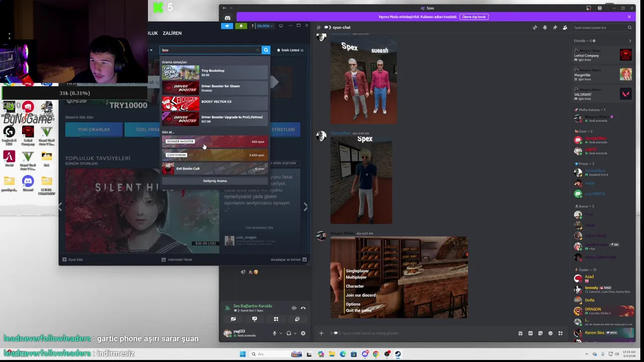The width and height of the screenshot is (644, 362).
Task: Click the Steam search magnifier button
Action: click(x=266, y=50)
